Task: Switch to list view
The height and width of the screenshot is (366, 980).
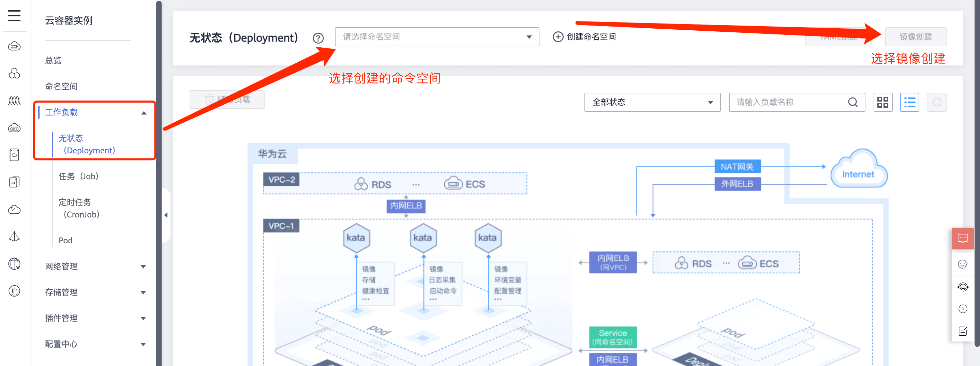Action: [x=909, y=102]
